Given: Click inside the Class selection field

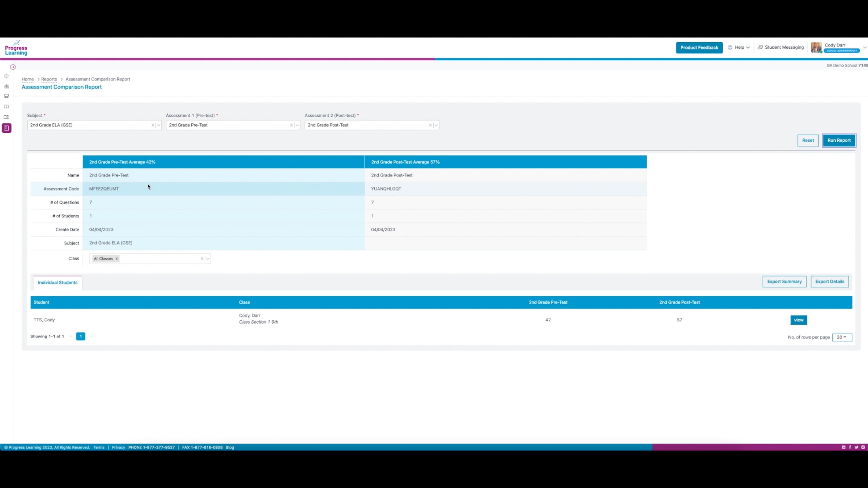Looking at the screenshot, I should [x=150, y=259].
